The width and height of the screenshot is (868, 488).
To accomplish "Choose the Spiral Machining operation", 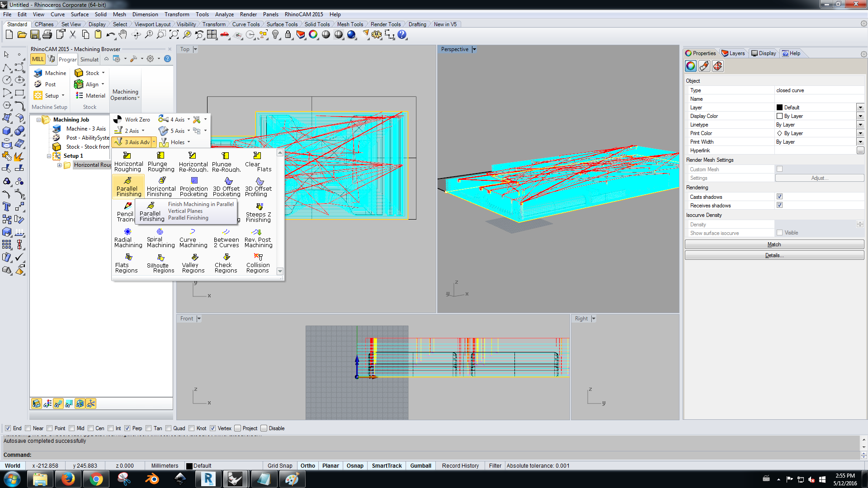I will 160,237.
